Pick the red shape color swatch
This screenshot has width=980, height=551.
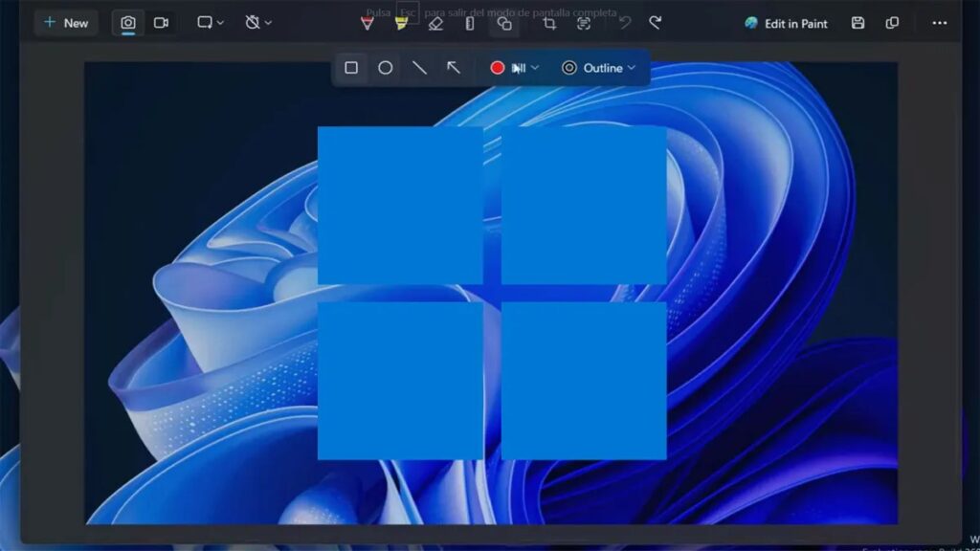click(497, 68)
